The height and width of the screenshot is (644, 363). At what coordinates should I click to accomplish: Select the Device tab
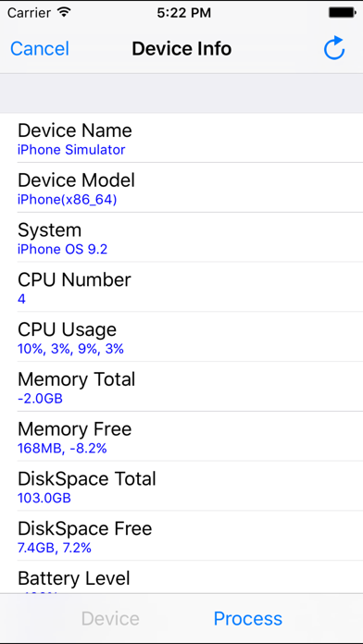110,618
